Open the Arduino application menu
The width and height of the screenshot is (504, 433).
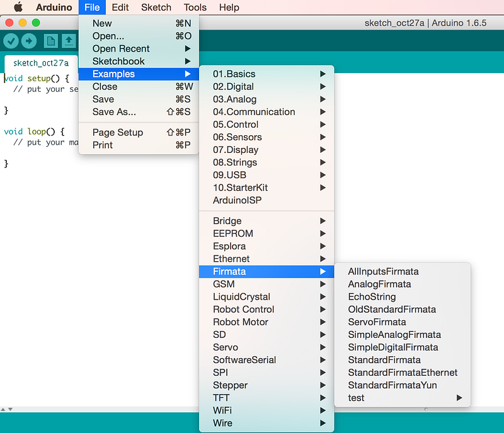[54, 7]
